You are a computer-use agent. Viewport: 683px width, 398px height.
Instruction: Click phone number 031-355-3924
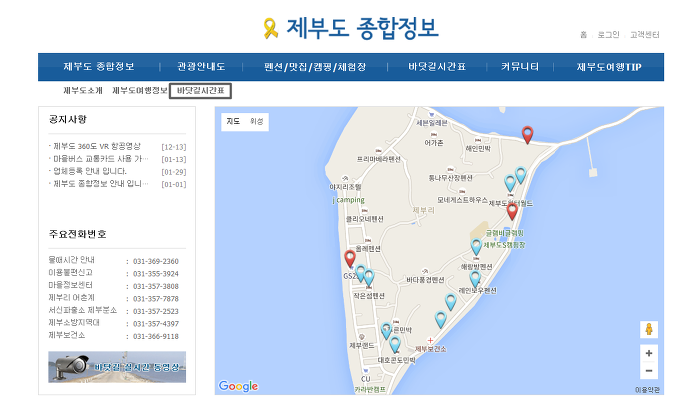tap(156, 274)
